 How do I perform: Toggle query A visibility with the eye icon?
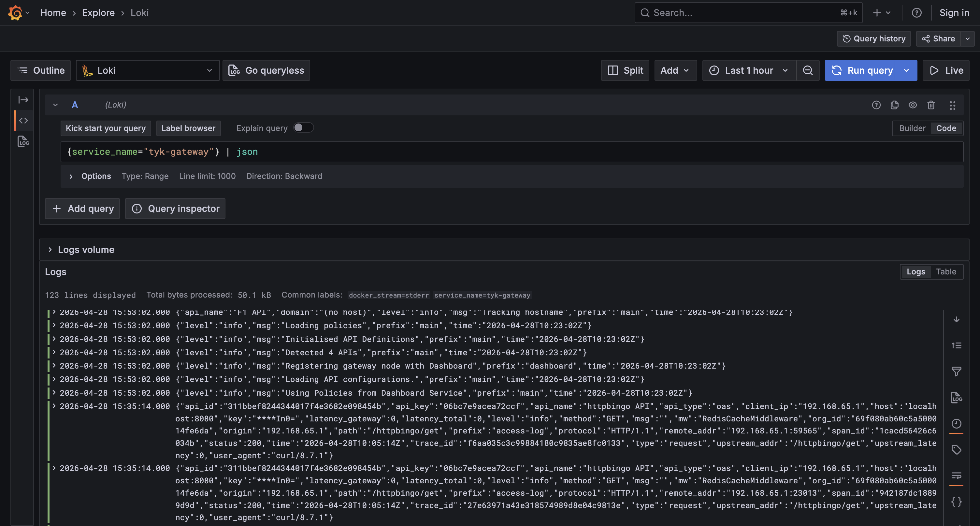tap(913, 105)
